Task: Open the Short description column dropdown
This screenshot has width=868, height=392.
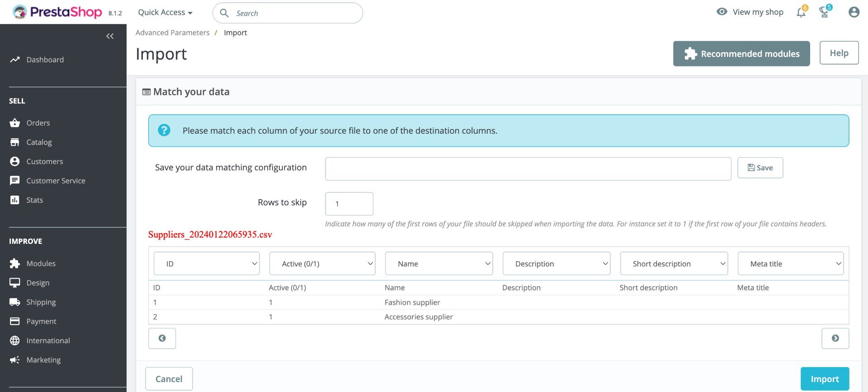Action: [x=674, y=264]
